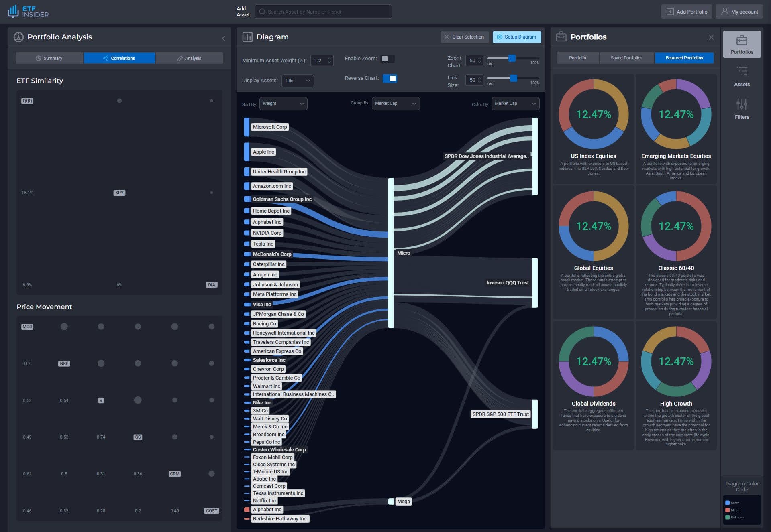Screen dimensions: 771x532
Task: Select the Global Dividends portfolio chart
Action: coord(594,361)
